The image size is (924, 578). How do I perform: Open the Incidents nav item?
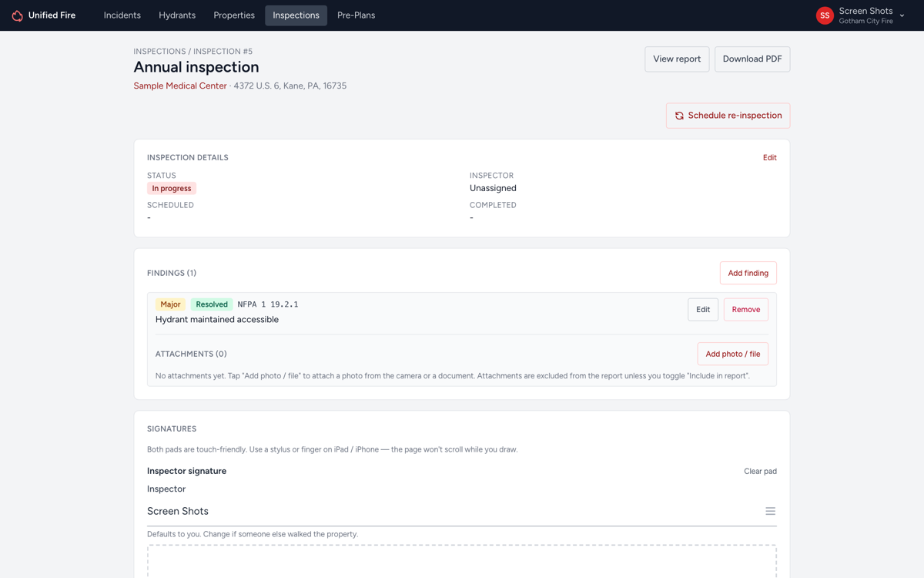122,15
